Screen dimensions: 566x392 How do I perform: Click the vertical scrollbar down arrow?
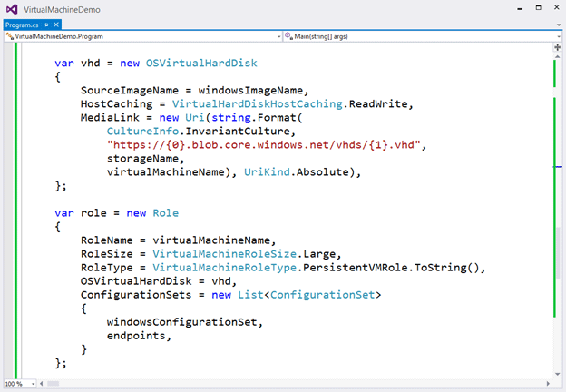[557, 375]
